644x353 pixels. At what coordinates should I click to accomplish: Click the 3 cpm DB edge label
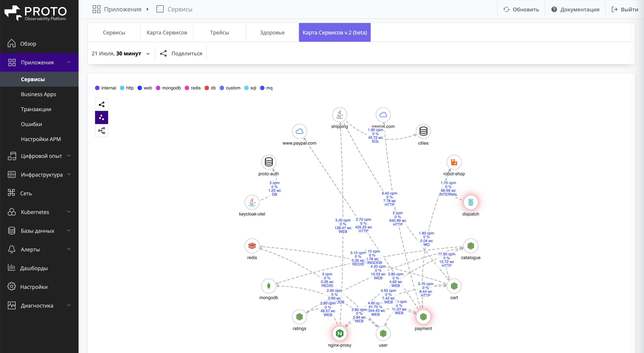[x=274, y=189]
